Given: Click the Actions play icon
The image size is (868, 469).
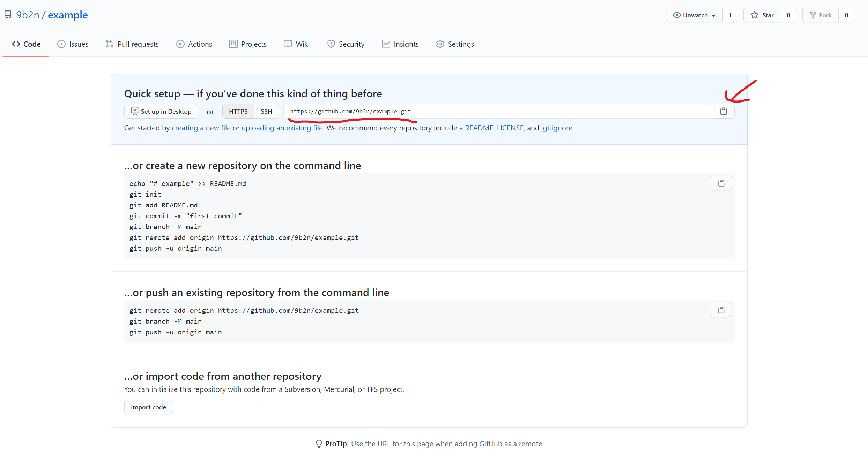Looking at the screenshot, I should pos(180,44).
